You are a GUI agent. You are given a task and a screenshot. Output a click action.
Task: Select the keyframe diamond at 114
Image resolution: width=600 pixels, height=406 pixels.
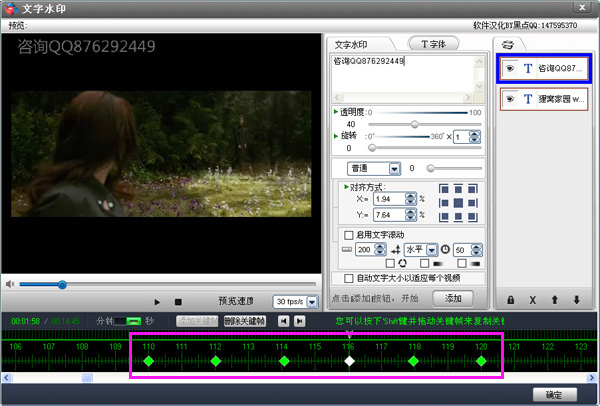pos(284,361)
